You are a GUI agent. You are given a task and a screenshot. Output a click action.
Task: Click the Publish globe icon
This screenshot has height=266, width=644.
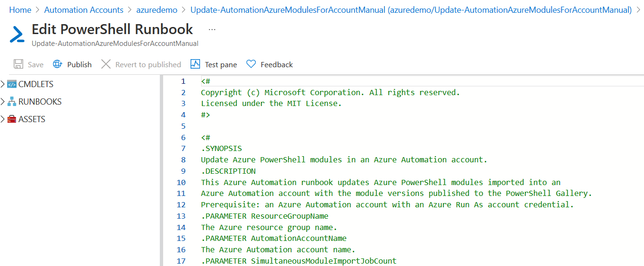(57, 64)
